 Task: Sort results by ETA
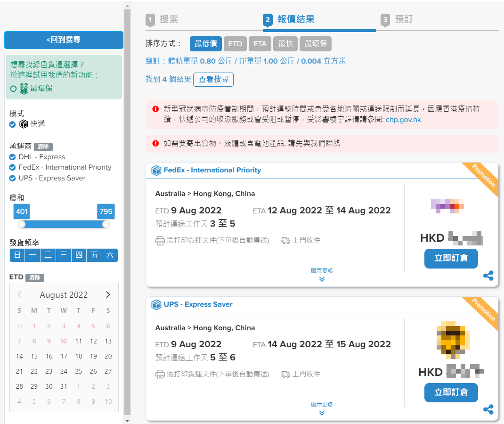pos(260,44)
